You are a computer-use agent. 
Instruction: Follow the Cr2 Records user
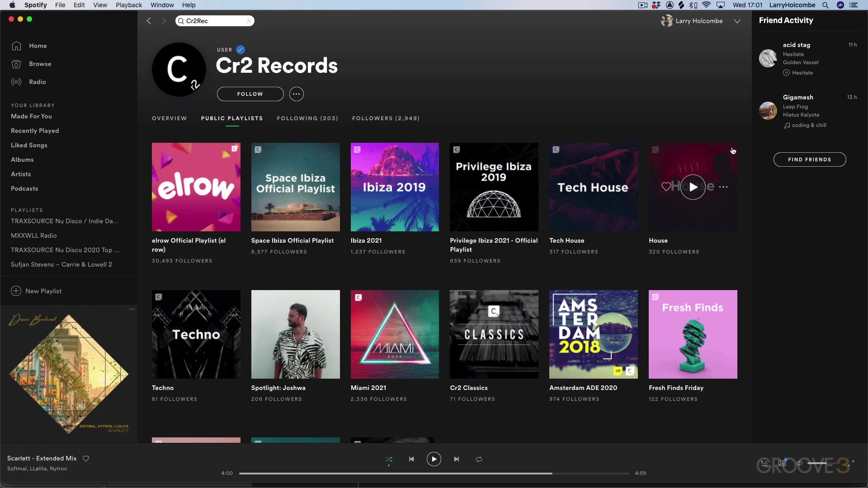250,94
